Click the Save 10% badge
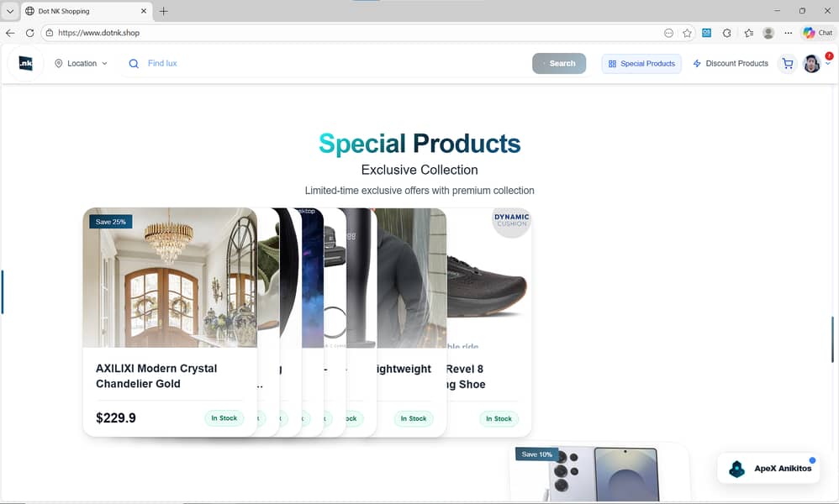The width and height of the screenshot is (839, 504). (536, 454)
